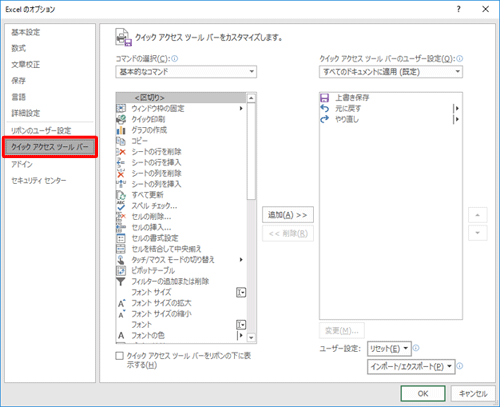This screenshot has height=407, width=500.
Task: Select クイック アクセス ツール バー category
Action: 50,147
